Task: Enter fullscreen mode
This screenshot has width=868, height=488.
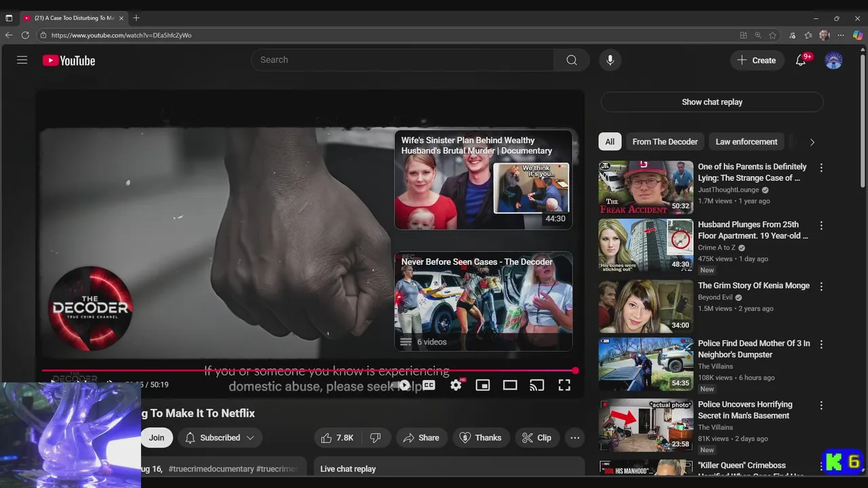Action: coord(564,385)
